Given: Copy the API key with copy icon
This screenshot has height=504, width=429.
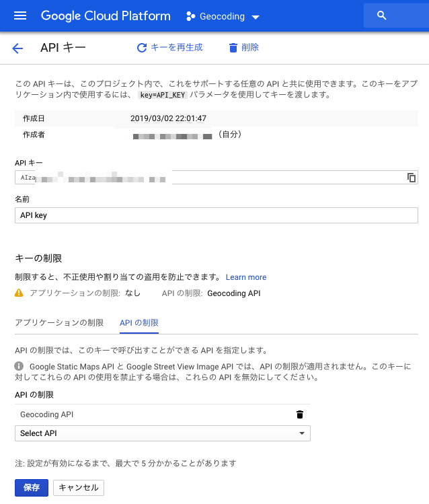Looking at the screenshot, I should pos(412,178).
